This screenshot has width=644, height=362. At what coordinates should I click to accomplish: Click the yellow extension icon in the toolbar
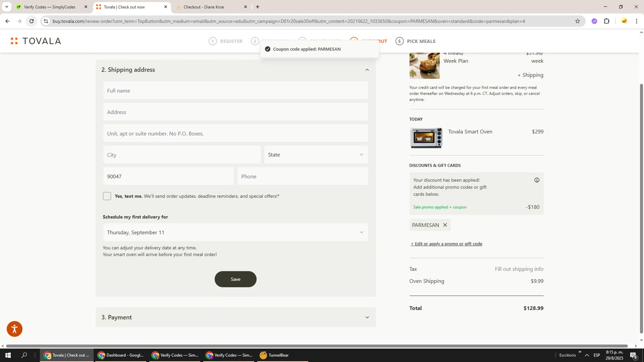[624, 21]
